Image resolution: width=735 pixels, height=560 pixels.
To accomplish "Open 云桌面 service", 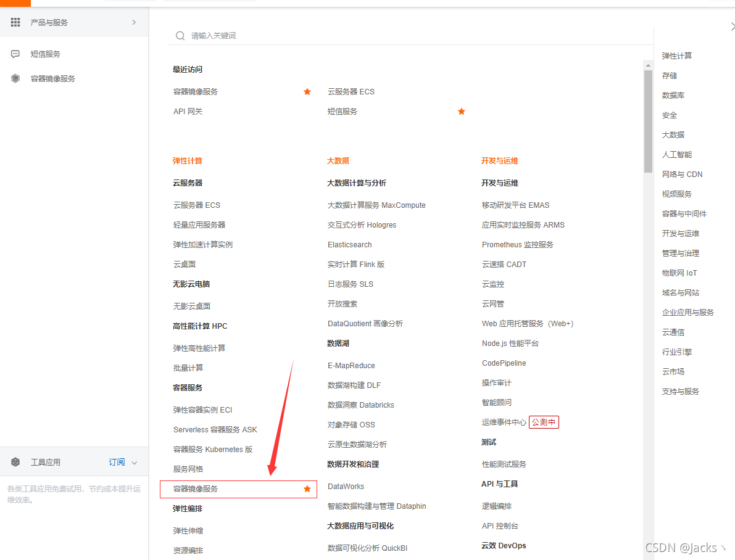I will [185, 264].
